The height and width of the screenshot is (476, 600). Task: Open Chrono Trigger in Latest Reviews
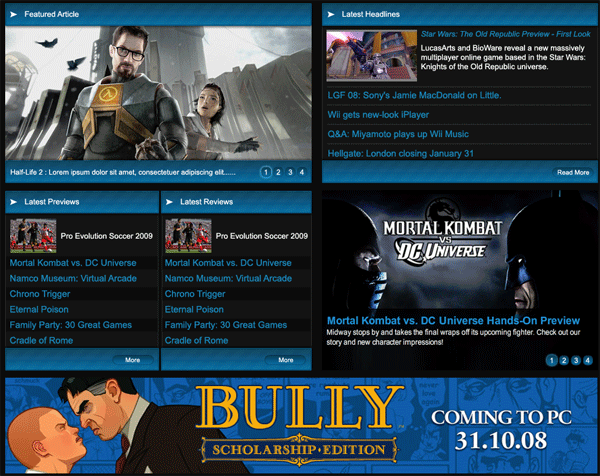point(195,294)
